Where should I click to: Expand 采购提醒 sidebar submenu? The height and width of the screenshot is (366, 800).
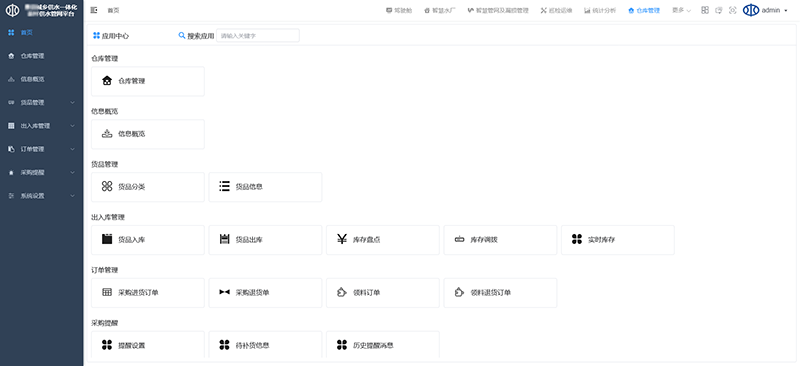(x=41, y=173)
